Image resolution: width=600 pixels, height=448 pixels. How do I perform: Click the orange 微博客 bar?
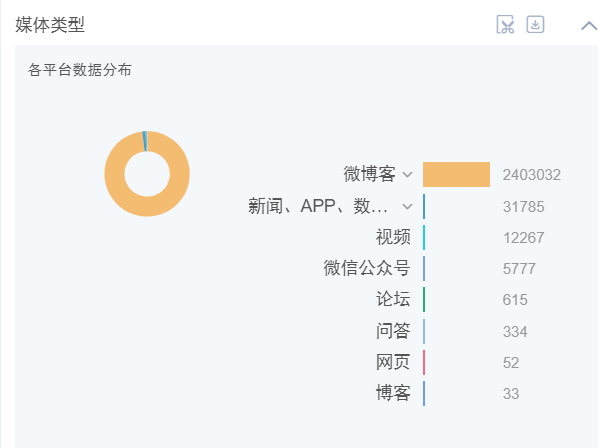[x=456, y=174]
